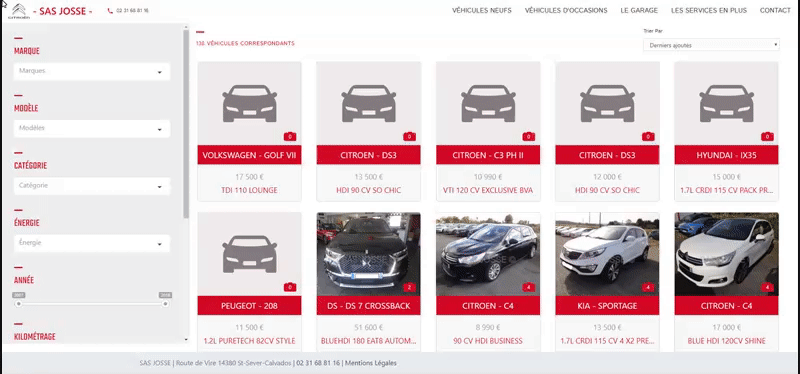Click the Citroën logo in the header
This screenshot has width=800, height=374.
click(19, 11)
